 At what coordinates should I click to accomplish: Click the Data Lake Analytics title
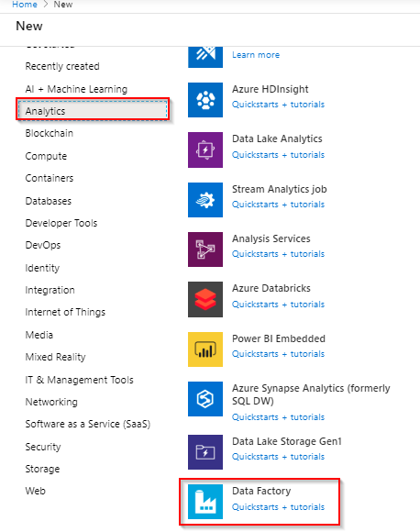[277, 139]
